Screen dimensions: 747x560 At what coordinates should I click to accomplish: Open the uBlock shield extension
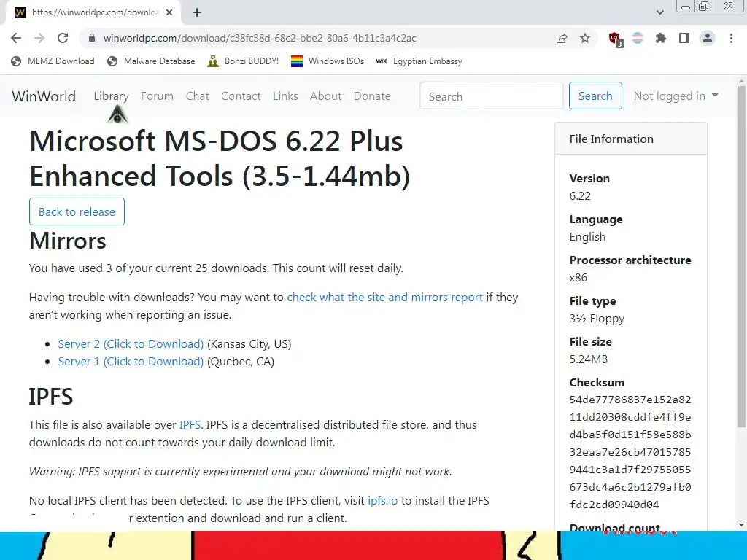pyautogui.click(x=615, y=39)
